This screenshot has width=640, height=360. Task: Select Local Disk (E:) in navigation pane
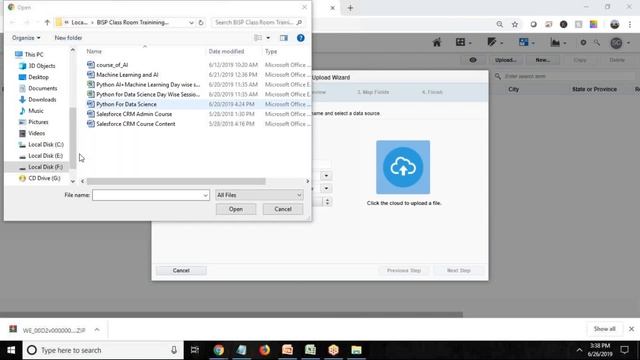(x=45, y=156)
